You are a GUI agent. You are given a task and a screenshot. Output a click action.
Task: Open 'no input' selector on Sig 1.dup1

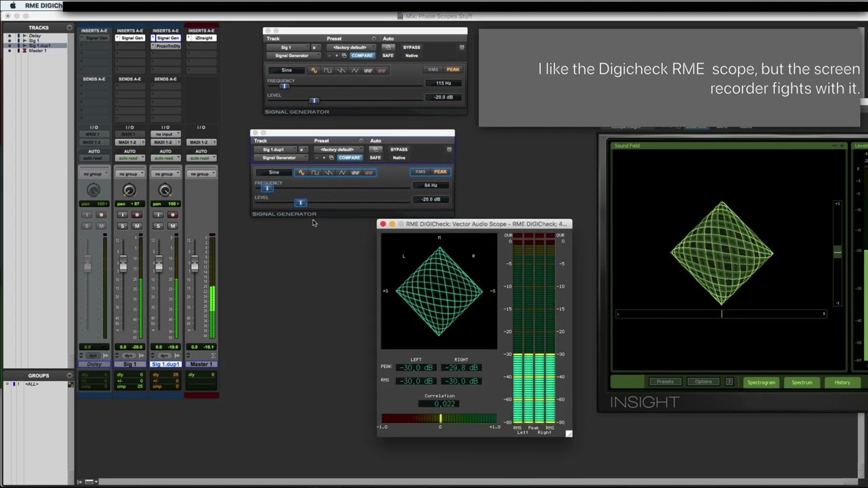click(x=165, y=134)
